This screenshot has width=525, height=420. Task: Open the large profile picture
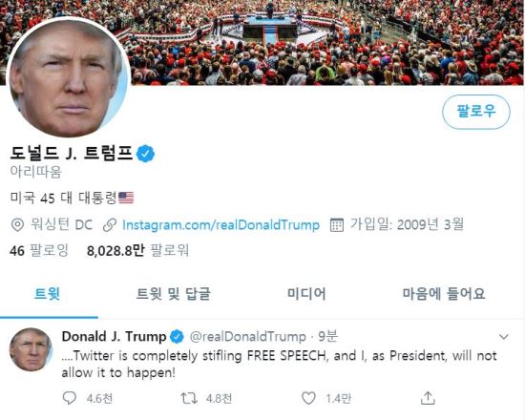69,77
